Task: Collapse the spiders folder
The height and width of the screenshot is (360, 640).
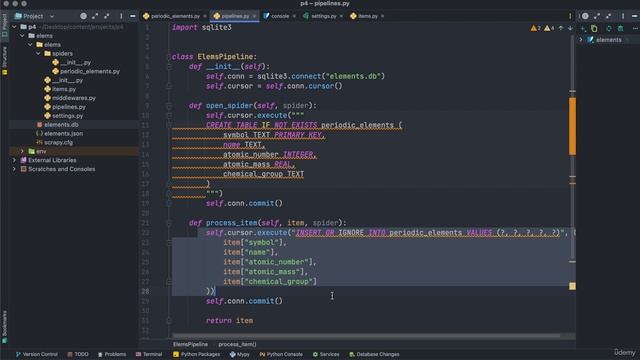Action: tap(39, 53)
